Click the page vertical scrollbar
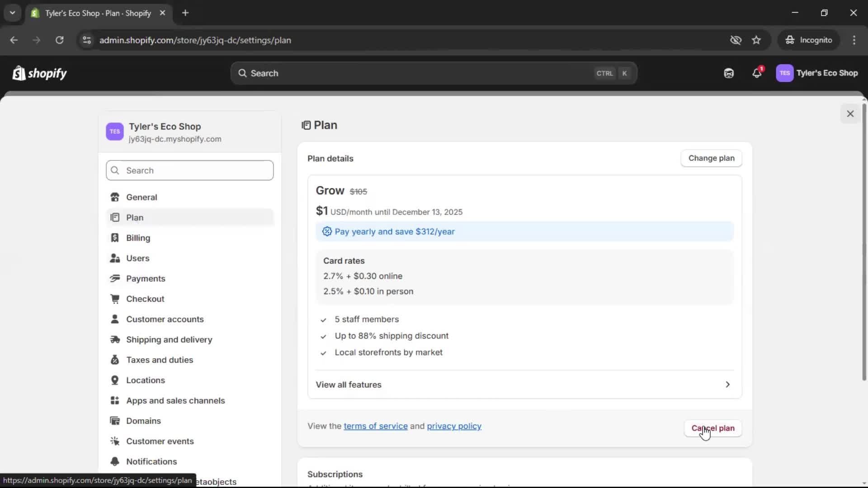 (864, 242)
